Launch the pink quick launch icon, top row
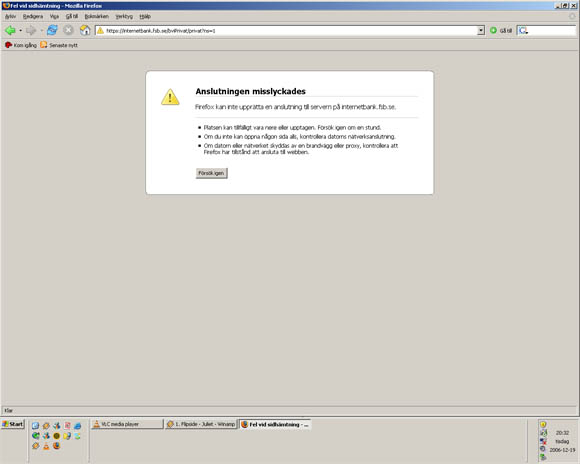Screen dimensions: 580x464 point(67,426)
